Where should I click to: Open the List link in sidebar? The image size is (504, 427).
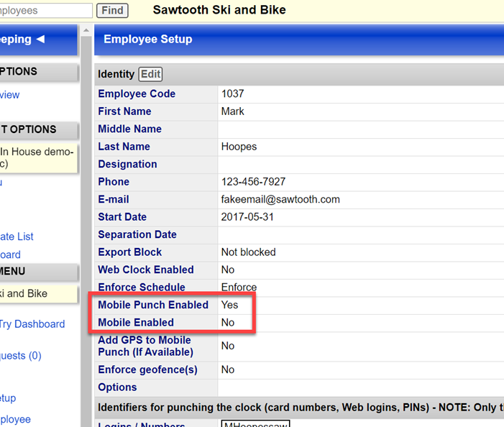(x=17, y=237)
